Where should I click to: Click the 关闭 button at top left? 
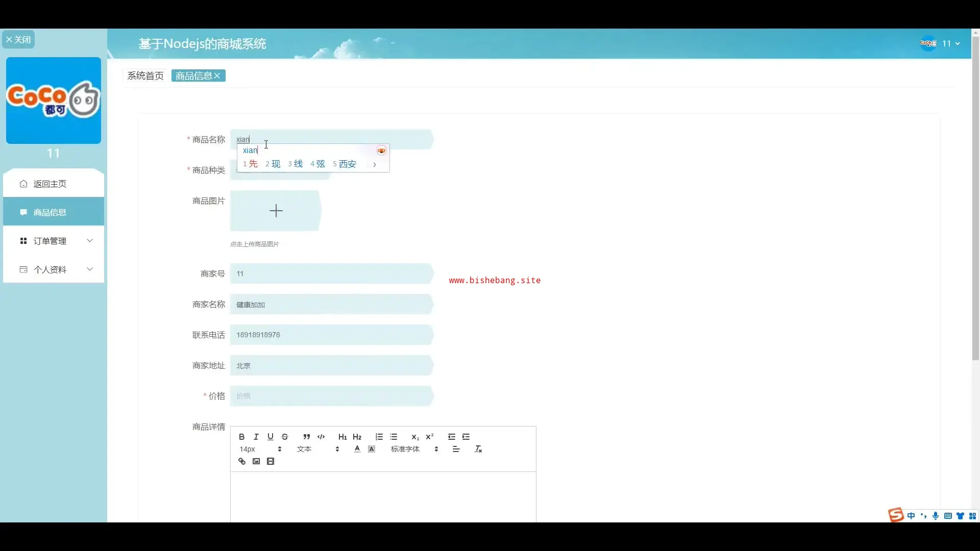[x=18, y=40]
